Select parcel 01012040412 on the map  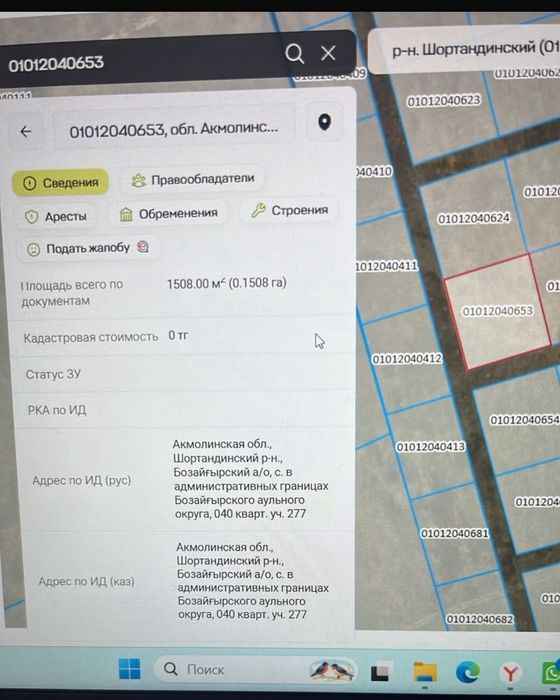(407, 359)
